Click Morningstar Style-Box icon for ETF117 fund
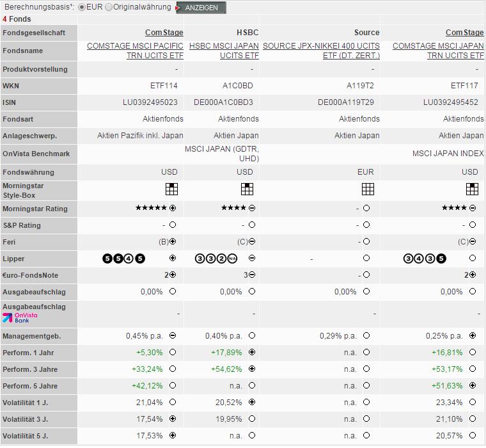This screenshot has height=448, width=486. (472, 189)
